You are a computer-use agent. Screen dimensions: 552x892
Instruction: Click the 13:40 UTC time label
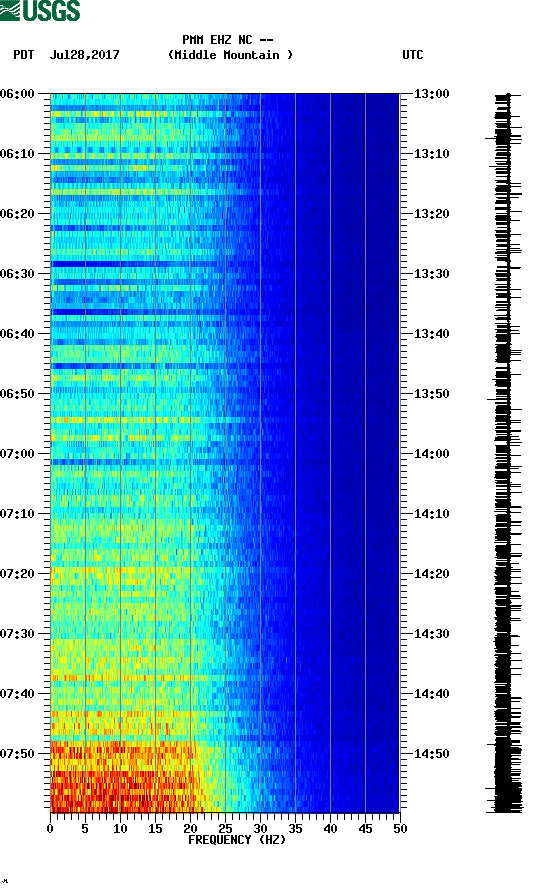[431, 334]
